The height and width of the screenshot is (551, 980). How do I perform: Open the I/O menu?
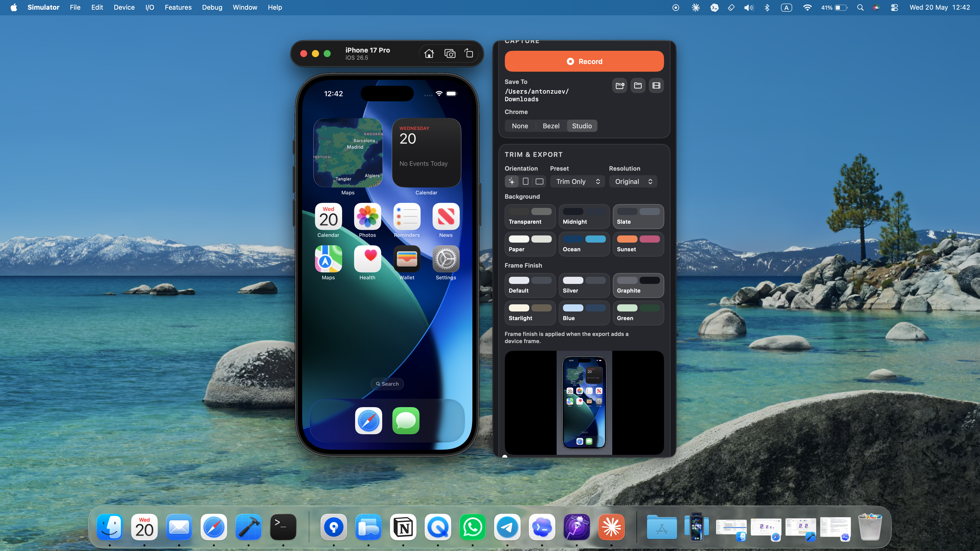150,8
